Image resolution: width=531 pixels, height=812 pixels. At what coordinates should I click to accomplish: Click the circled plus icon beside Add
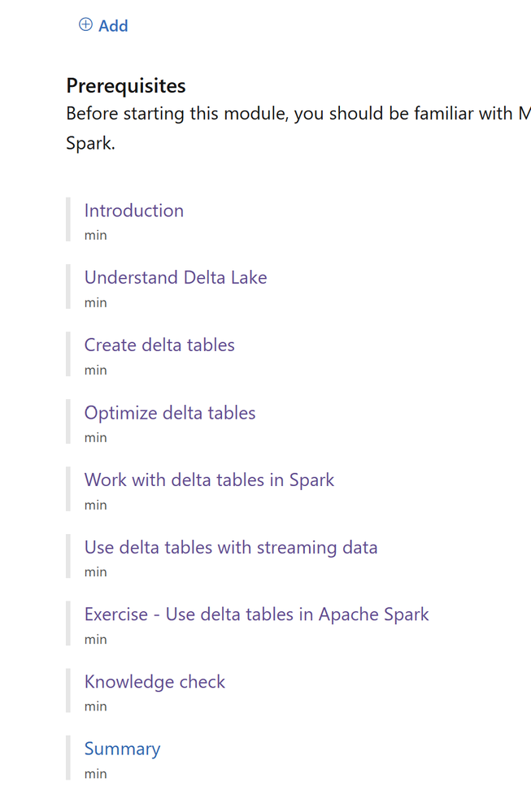[85, 25]
